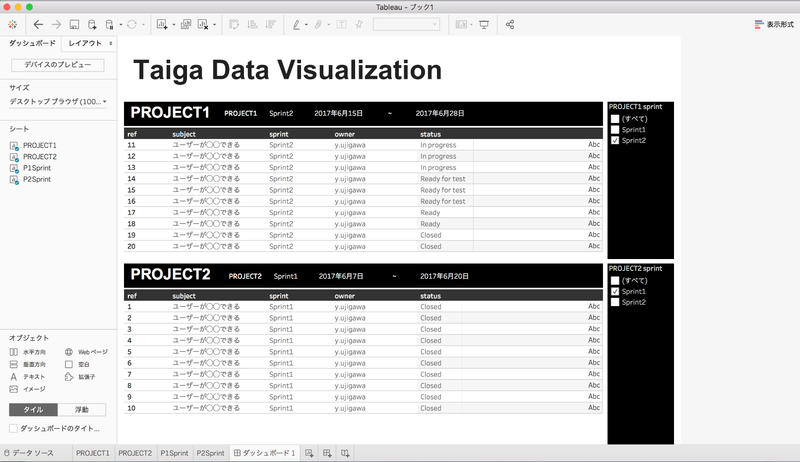Open the 表示形式 Show Me panel

(774, 24)
